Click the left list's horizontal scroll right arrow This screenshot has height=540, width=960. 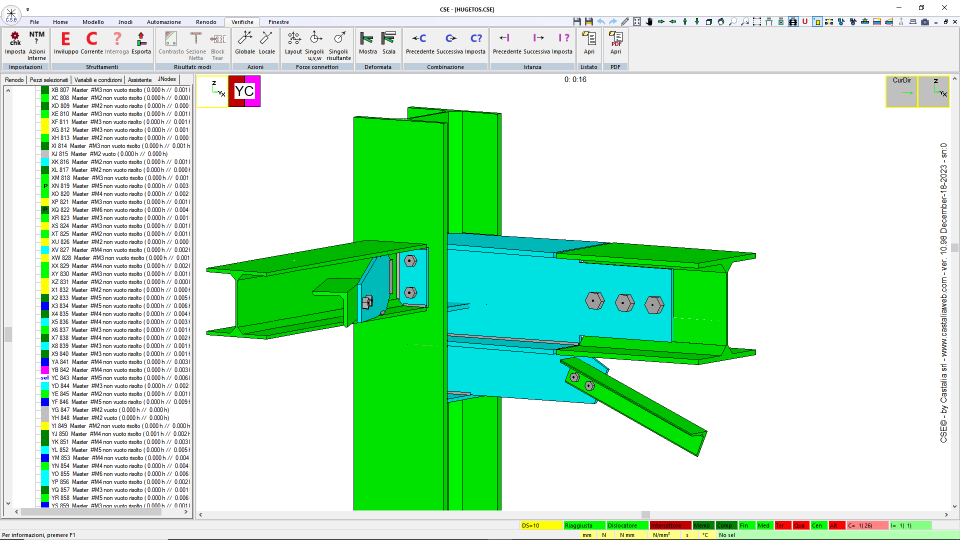[186, 512]
